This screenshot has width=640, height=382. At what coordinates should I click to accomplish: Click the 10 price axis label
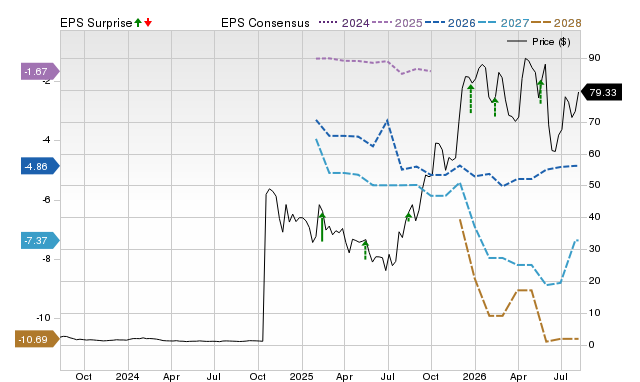594,313
